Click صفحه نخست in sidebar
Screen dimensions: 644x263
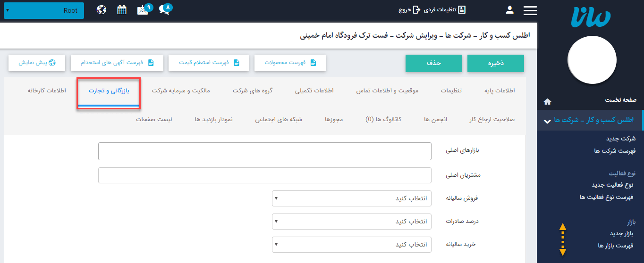621,100
